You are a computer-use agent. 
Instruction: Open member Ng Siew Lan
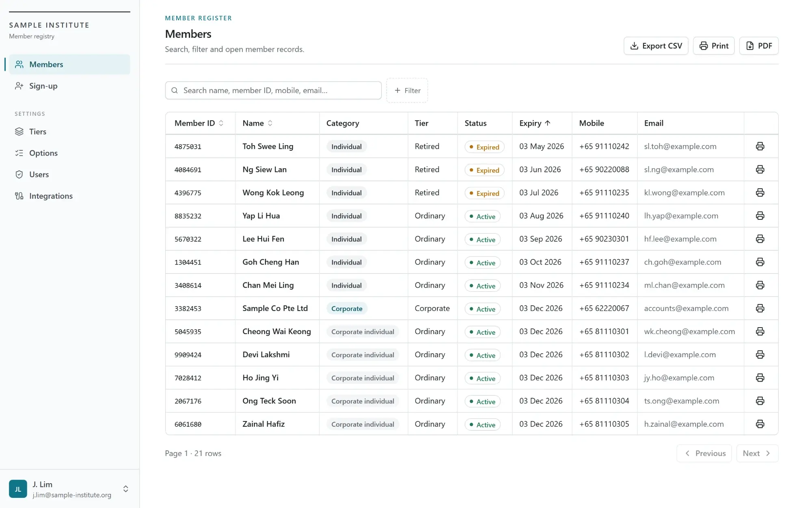(x=265, y=169)
